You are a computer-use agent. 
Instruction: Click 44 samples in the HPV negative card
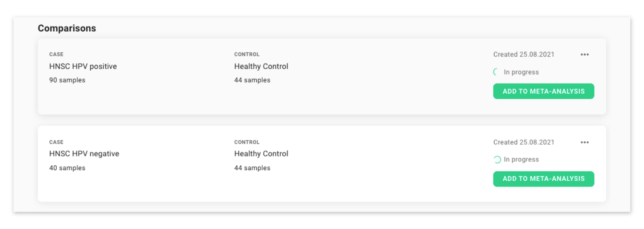click(252, 168)
